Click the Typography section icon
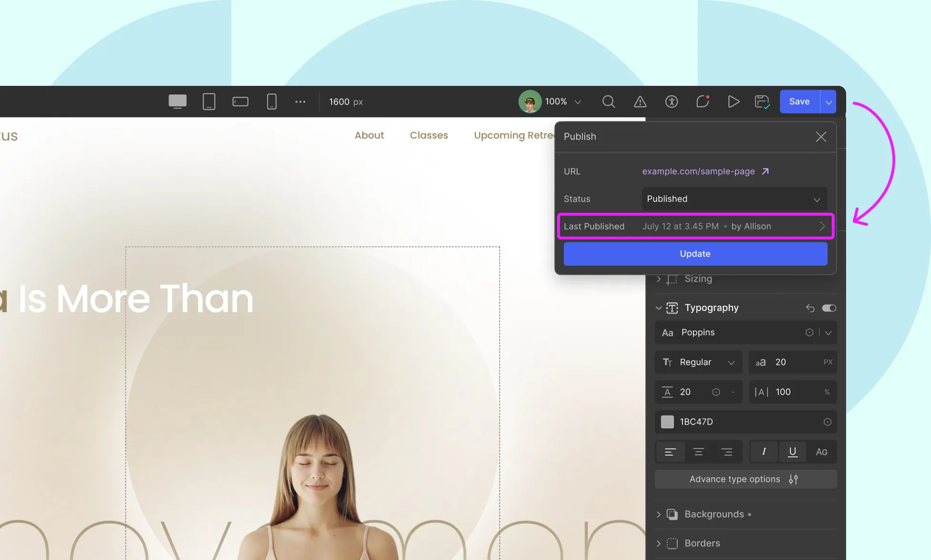The image size is (931, 560). (672, 308)
